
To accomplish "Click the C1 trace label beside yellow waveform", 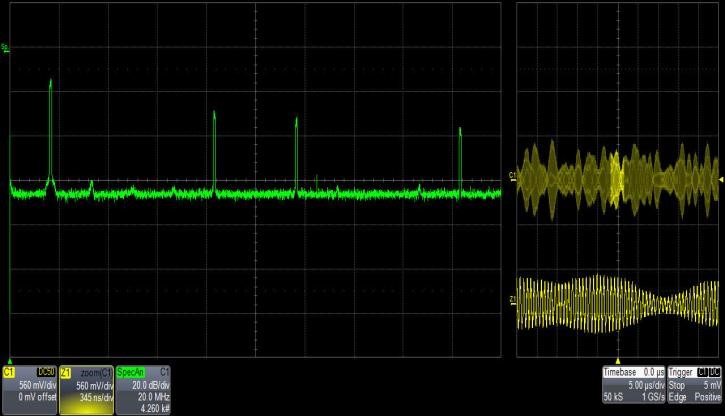I will tap(512, 178).
